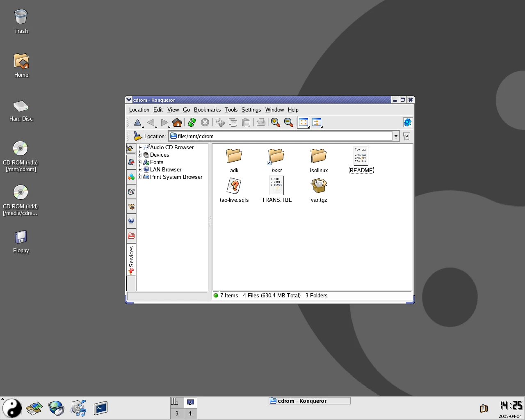Click the Stop loading icon
525x420 pixels.
[x=205, y=122]
